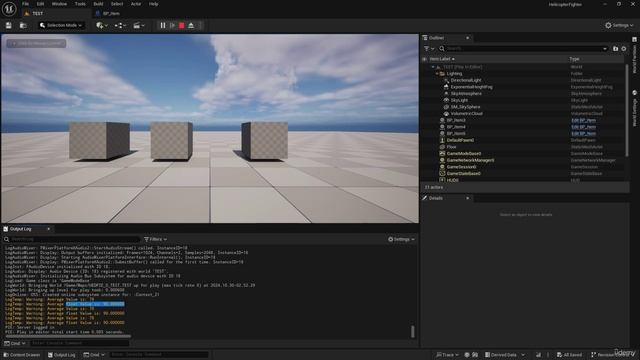Open the Output Log Filters dropdown
The image size is (640, 360).
156,239
